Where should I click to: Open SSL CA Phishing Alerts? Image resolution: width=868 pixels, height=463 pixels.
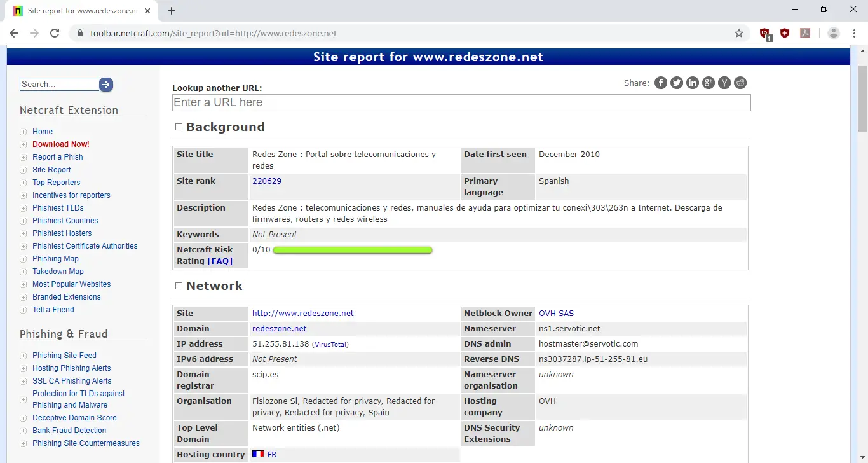pyautogui.click(x=72, y=381)
